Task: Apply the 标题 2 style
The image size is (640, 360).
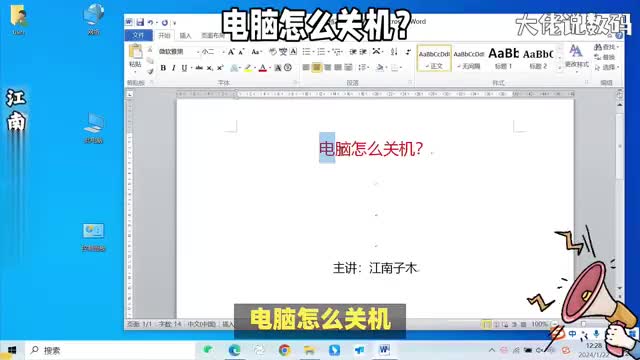Action: click(538, 58)
